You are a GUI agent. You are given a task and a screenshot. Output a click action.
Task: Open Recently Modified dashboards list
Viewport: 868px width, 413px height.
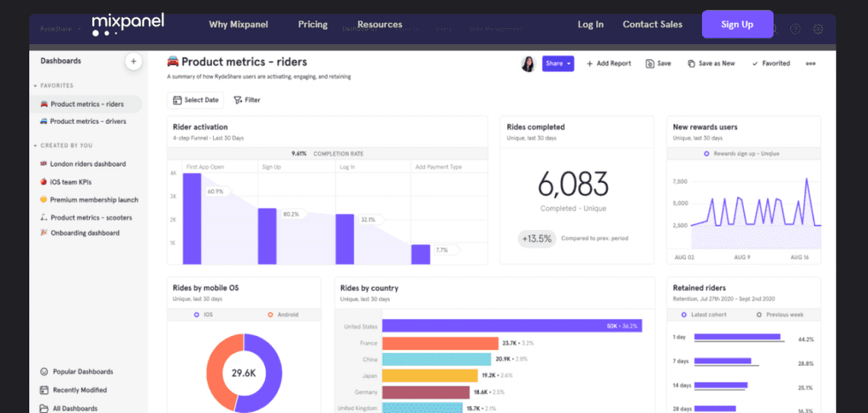click(79, 390)
